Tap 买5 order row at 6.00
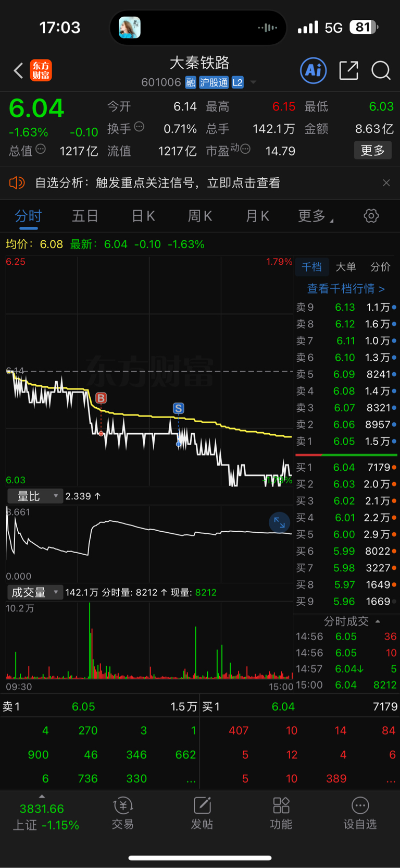The image size is (400, 868). (346, 534)
